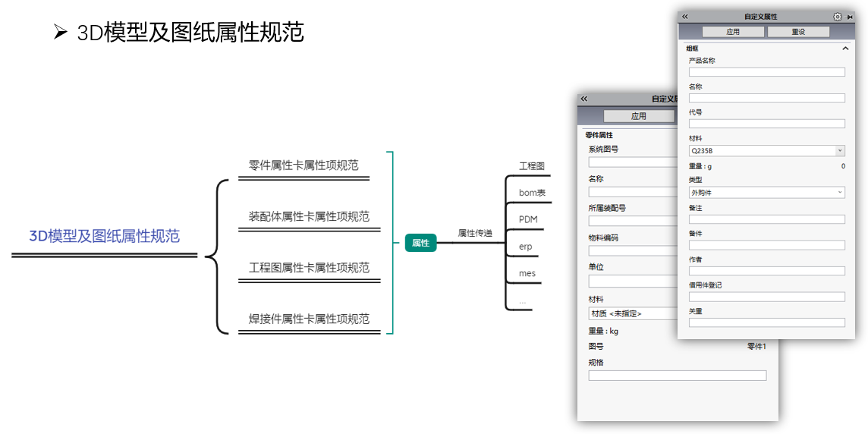Click the 备注 input field

pos(766,219)
